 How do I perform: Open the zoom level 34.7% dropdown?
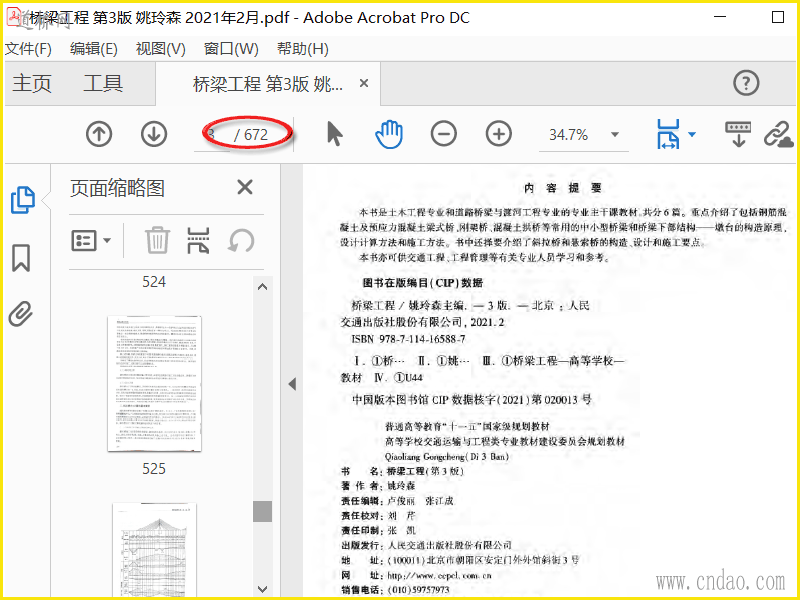click(615, 135)
